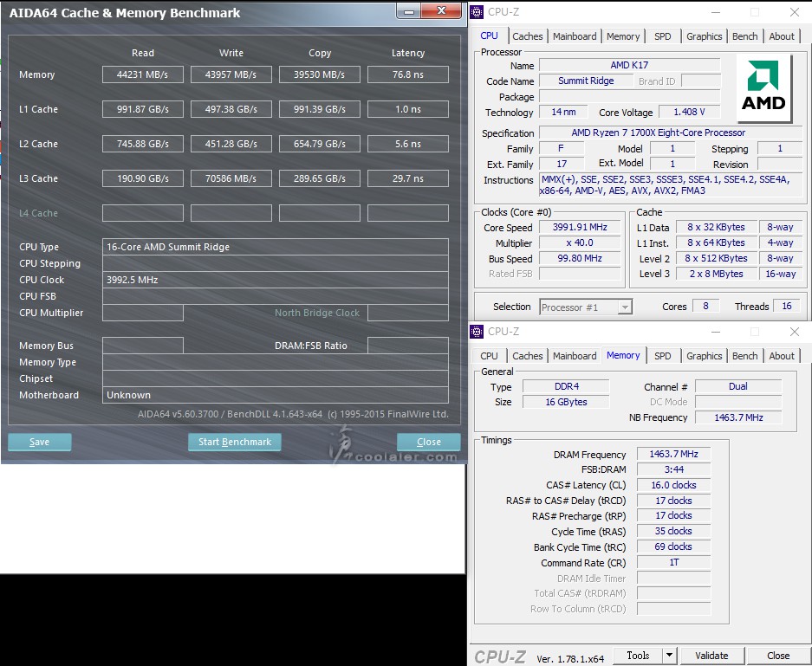The width and height of the screenshot is (812, 666).
Task: Open the Processor #1 selection dropdown
Action: click(x=586, y=307)
